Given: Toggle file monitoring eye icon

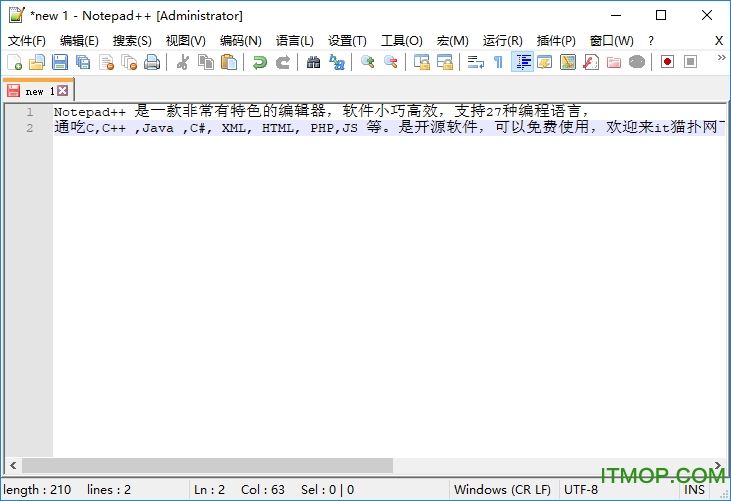Looking at the screenshot, I should 637,62.
